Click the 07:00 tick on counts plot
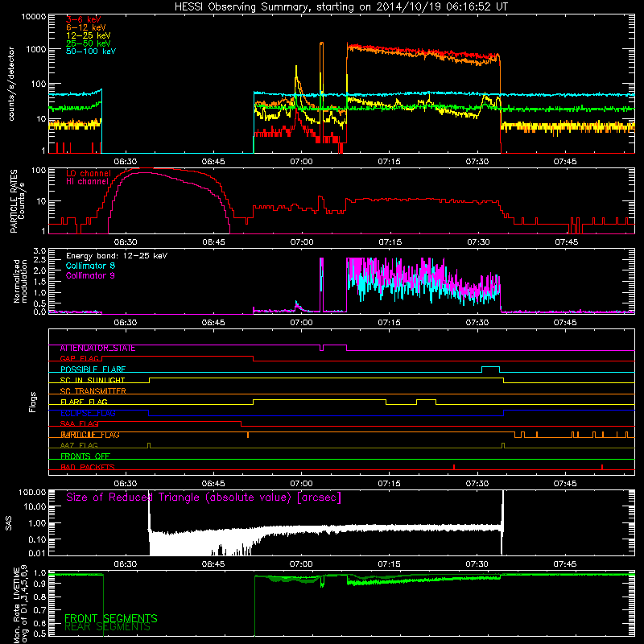This screenshot has height=644, width=644. (301, 162)
